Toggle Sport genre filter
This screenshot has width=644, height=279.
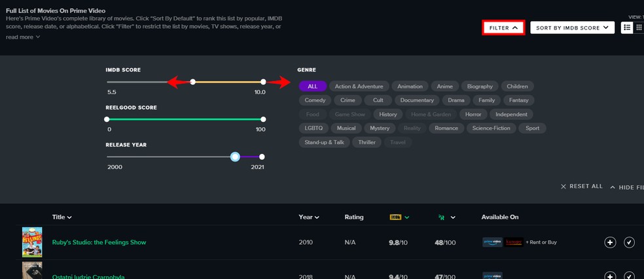pos(532,128)
